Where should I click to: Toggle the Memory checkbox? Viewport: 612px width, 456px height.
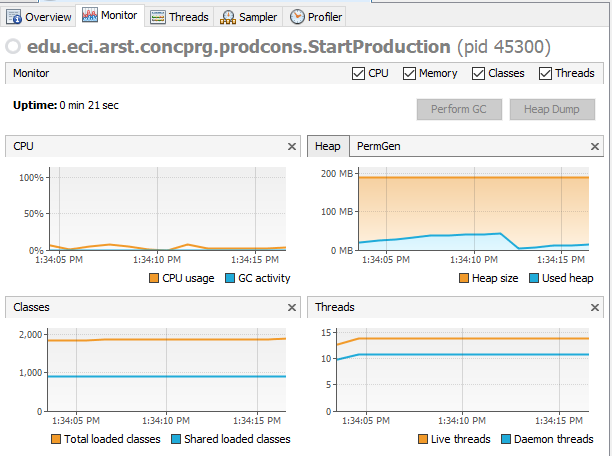[x=409, y=73]
